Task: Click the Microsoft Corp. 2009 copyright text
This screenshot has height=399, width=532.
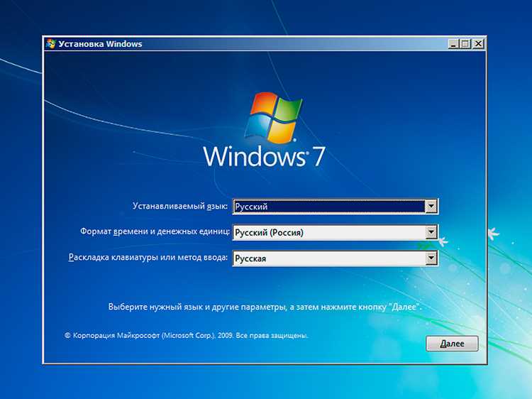Action: pyautogui.click(x=187, y=336)
